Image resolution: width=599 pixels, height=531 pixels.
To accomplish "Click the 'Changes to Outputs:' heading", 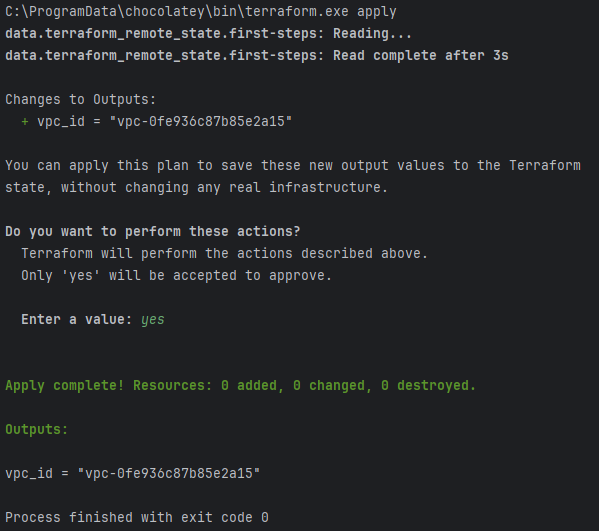I will (81, 100).
